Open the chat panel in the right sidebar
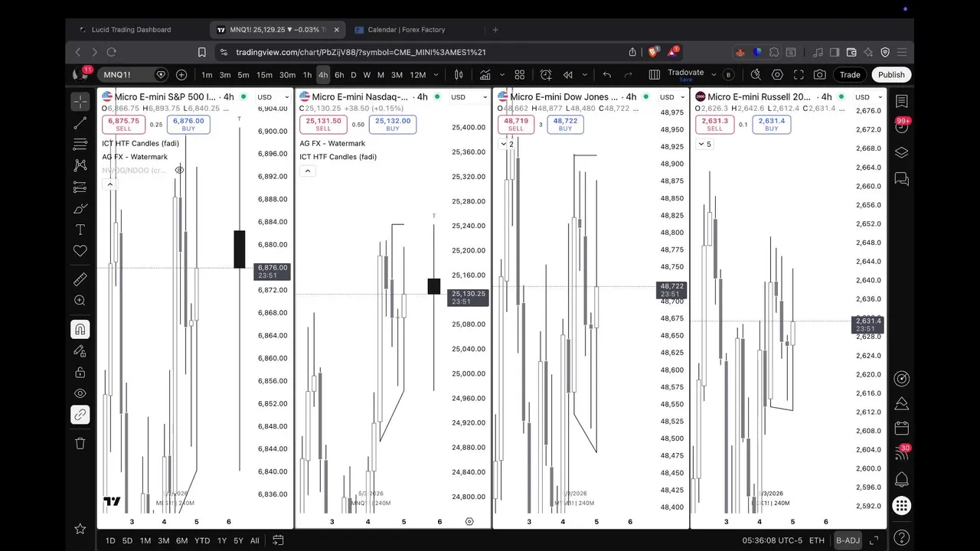Screen dimensions: 980x551 coord(902,179)
